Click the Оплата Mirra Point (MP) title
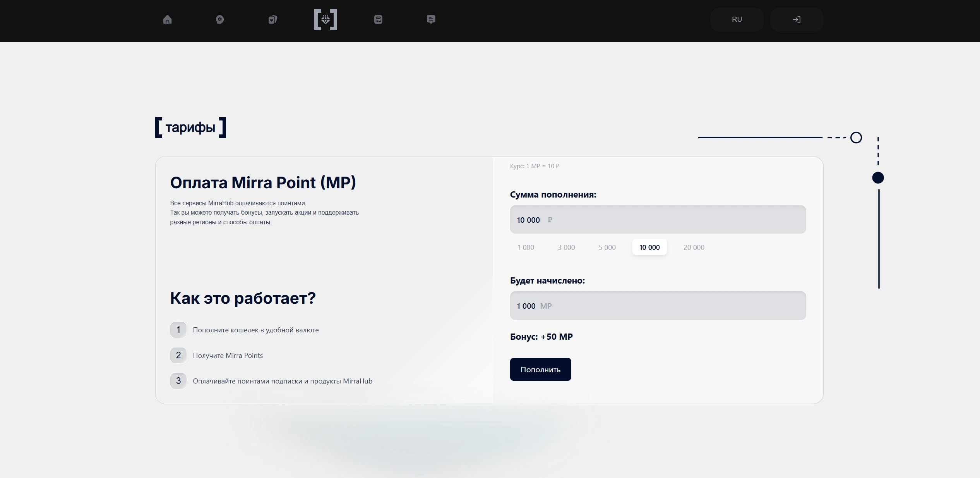 click(263, 182)
